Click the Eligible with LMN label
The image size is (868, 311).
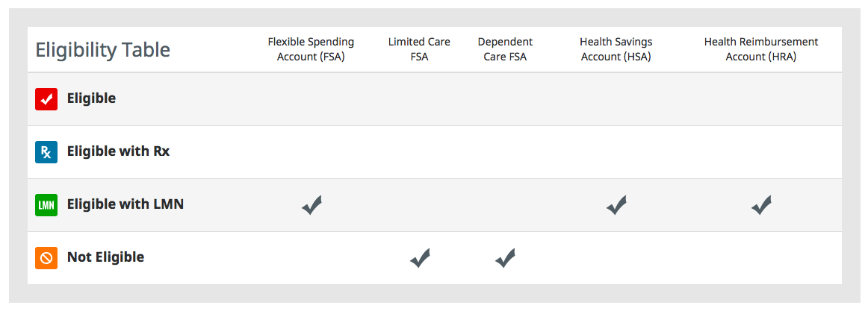(125, 204)
